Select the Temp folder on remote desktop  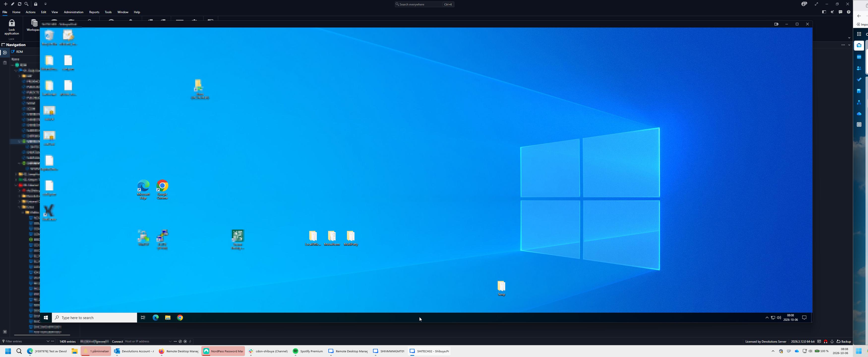[x=501, y=288]
